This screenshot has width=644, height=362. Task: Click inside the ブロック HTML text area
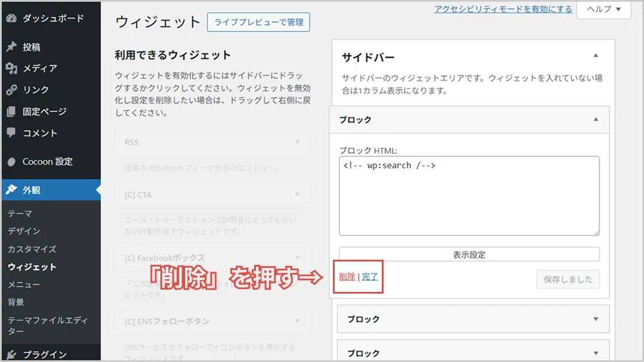(469, 195)
